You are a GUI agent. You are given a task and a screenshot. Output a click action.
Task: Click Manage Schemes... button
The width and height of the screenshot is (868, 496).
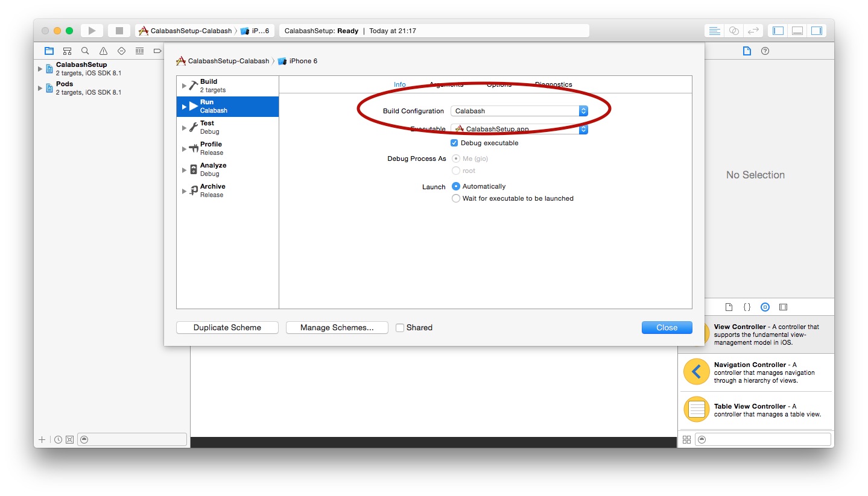point(337,328)
